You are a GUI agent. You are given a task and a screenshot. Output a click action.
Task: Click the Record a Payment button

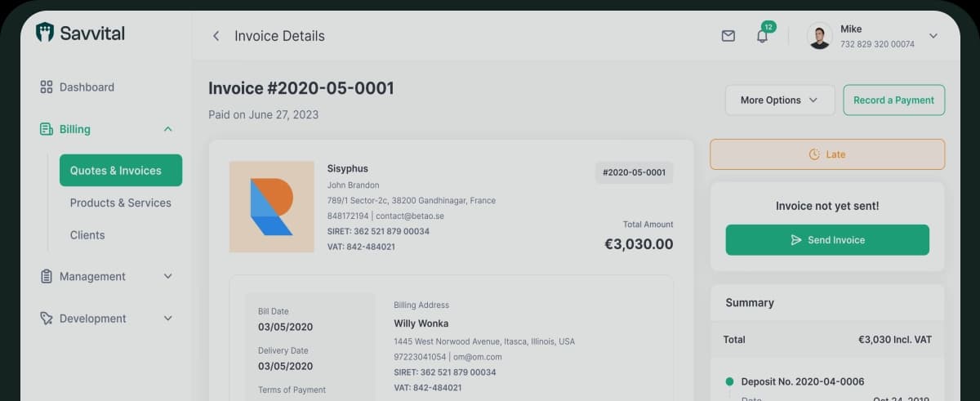(893, 100)
